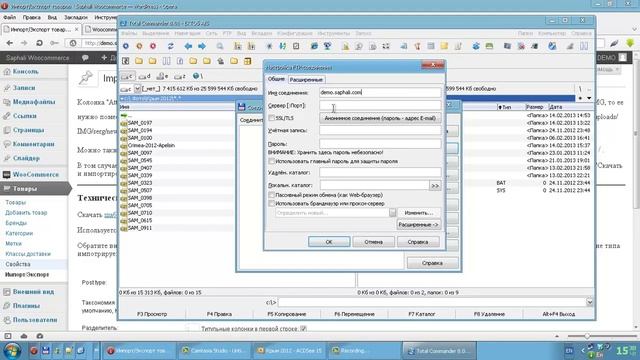Click the Изменить... button
This screenshot has width=640, height=360.
pos(418,213)
